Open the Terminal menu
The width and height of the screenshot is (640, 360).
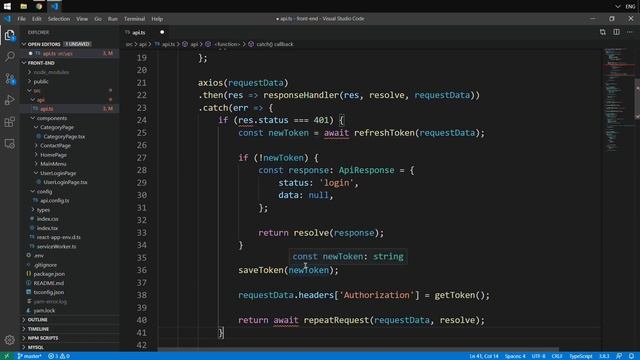134,19
